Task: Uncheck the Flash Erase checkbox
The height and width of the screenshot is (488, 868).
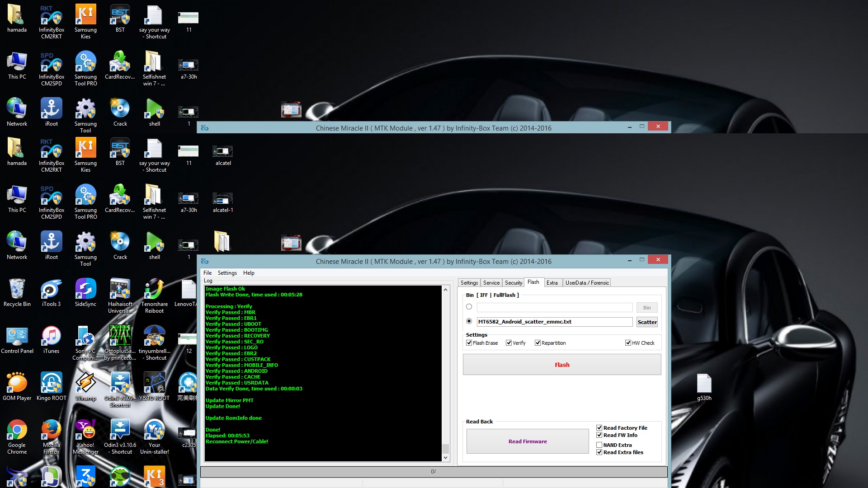Action: (x=469, y=343)
